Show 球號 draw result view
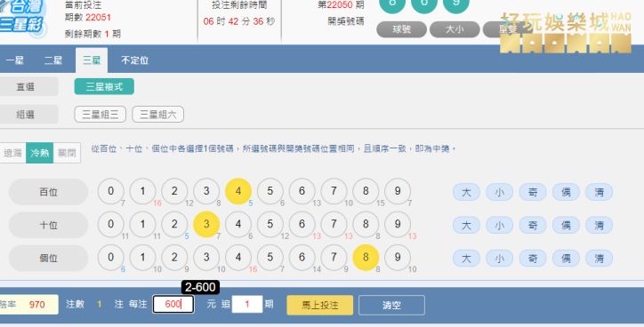This screenshot has height=327, width=644. pyautogui.click(x=402, y=29)
